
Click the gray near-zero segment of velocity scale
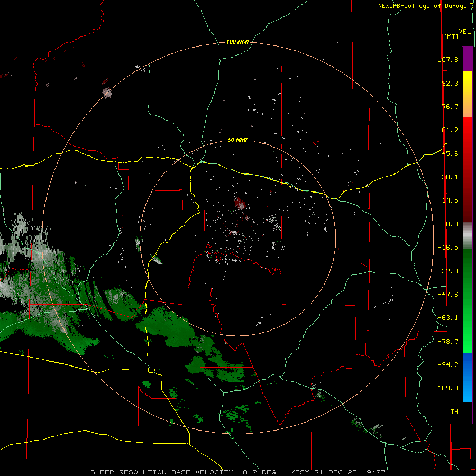click(467, 235)
